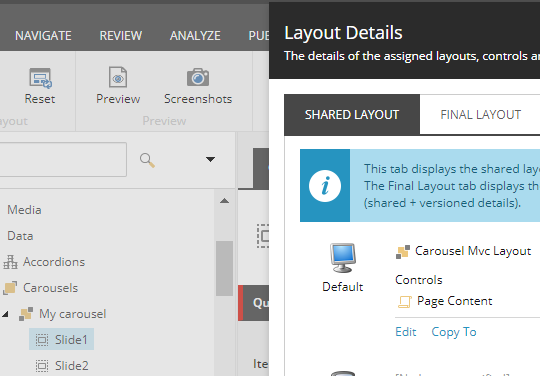Click the Edit link

point(406,332)
